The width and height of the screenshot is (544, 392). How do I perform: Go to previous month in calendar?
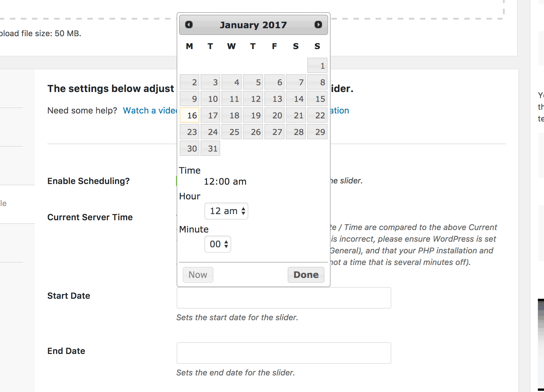(189, 25)
